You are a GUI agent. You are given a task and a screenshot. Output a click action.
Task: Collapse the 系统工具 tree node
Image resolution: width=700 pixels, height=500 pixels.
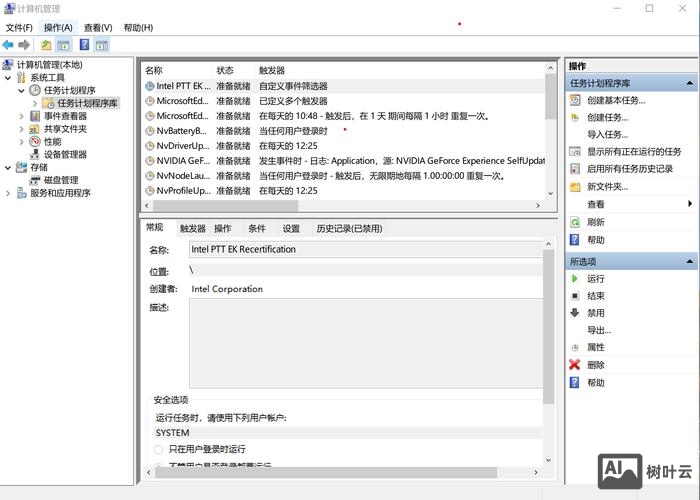[x=8, y=78]
